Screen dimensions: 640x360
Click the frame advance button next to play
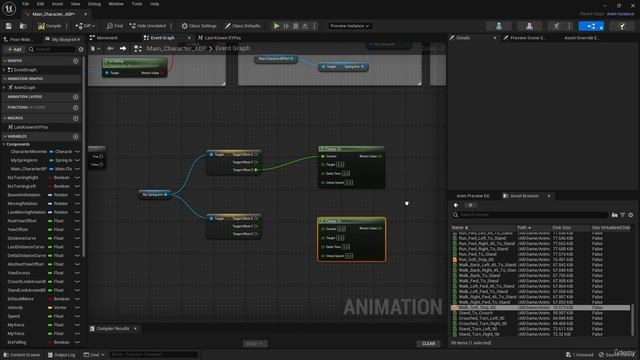pyautogui.click(x=287, y=26)
